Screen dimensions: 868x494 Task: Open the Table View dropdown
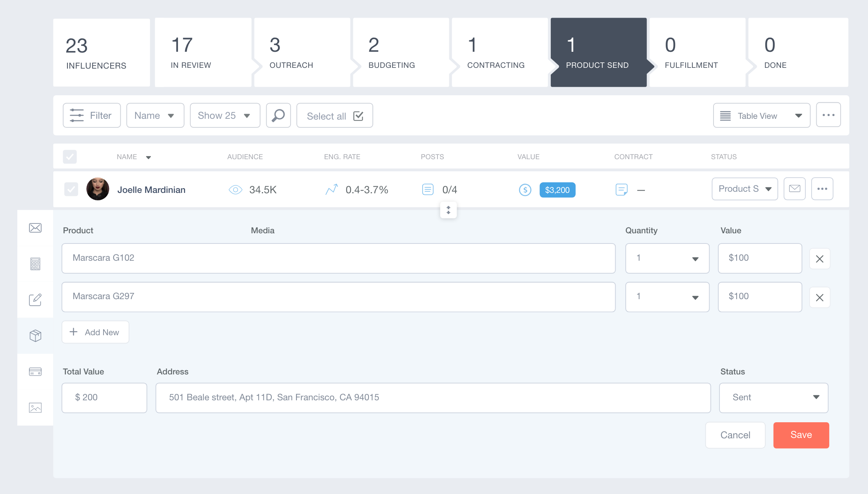[x=762, y=115]
